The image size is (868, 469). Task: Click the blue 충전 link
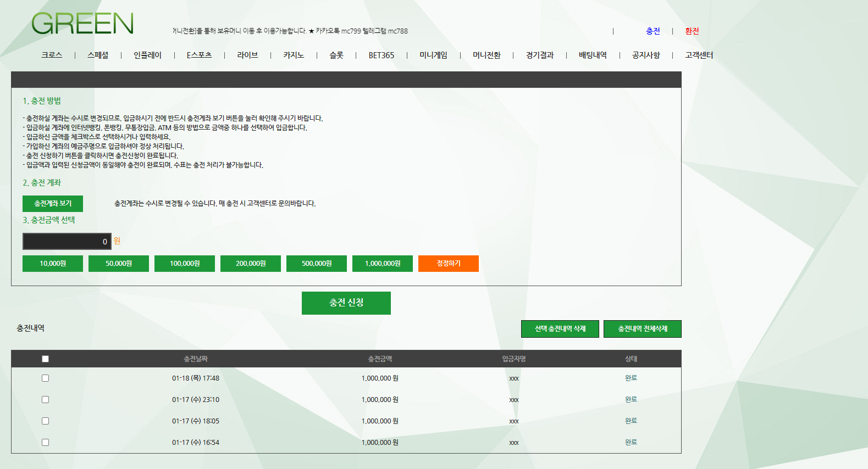click(653, 31)
